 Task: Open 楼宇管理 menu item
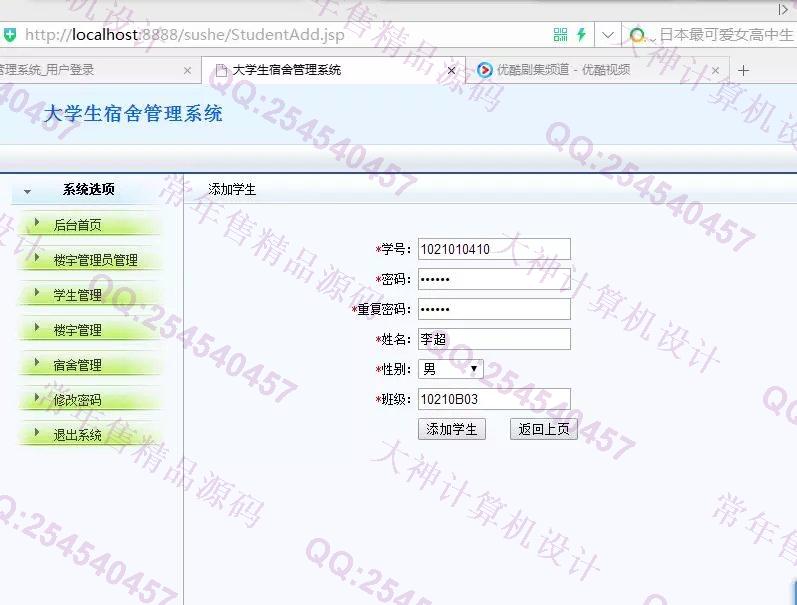coord(77,330)
